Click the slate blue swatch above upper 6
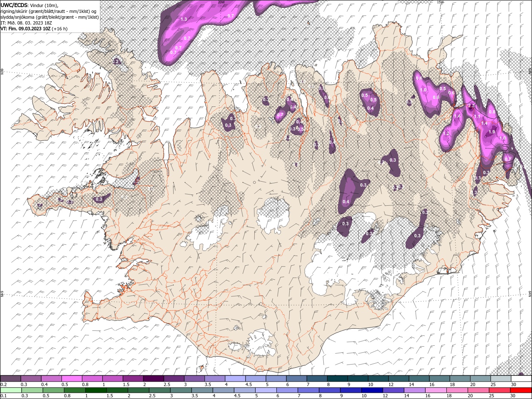This screenshot has height=399, width=532. coord(296,379)
